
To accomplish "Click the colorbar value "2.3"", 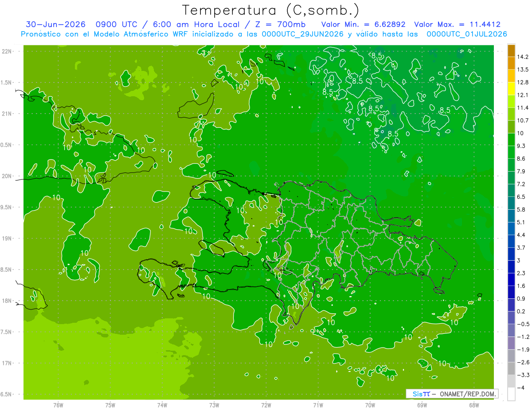I will click(x=522, y=273).
